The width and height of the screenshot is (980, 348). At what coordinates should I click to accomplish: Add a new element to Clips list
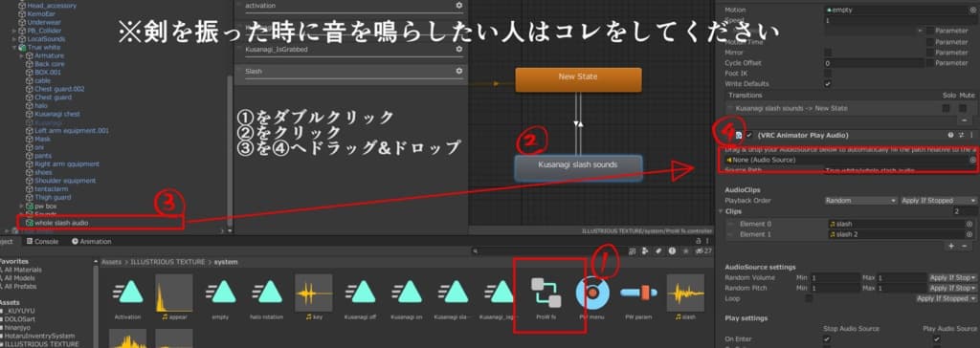[x=952, y=246]
